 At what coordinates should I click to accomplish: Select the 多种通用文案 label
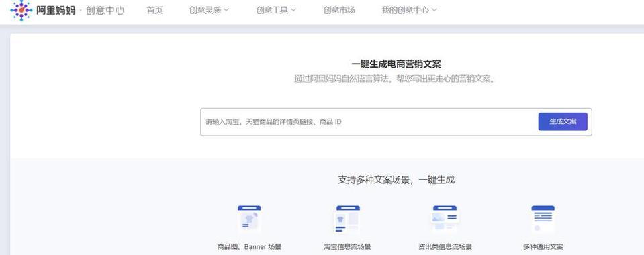click(543, 247)
